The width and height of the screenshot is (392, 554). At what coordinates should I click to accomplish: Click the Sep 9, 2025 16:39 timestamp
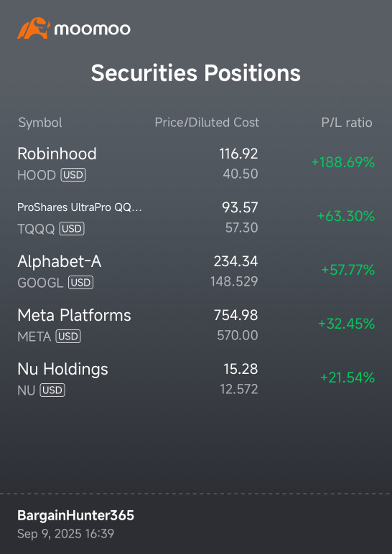point(66,533)
